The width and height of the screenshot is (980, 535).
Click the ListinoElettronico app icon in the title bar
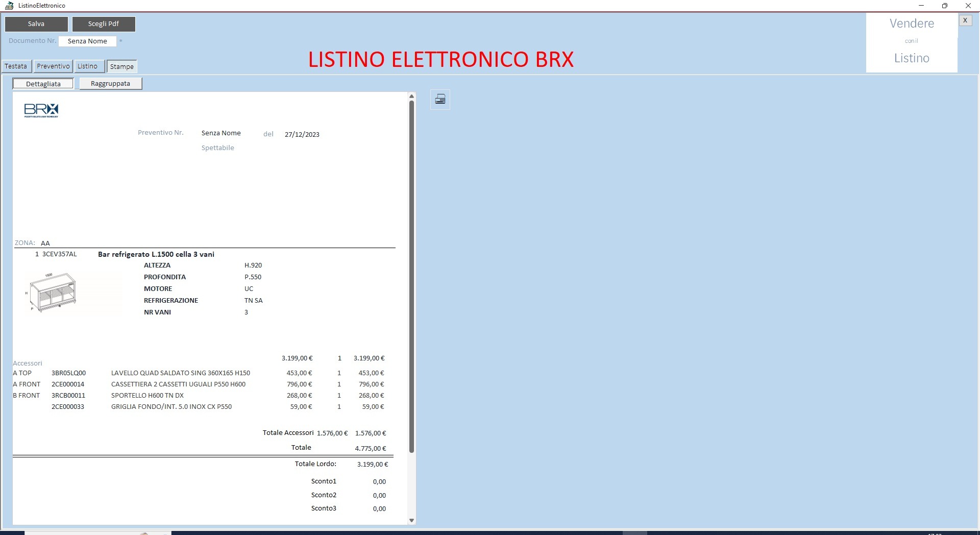pos(9,6)
